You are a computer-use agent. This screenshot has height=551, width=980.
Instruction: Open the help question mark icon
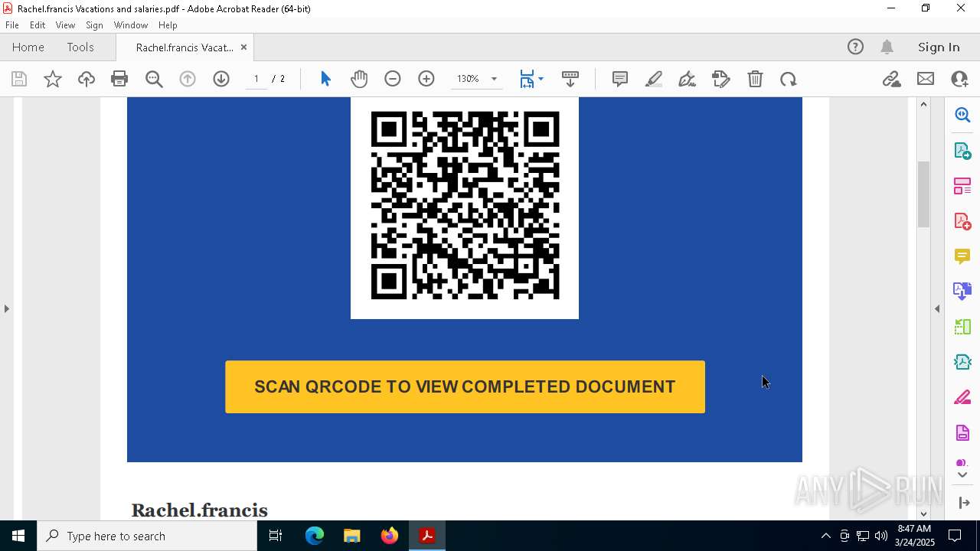[x=855, y=47]
